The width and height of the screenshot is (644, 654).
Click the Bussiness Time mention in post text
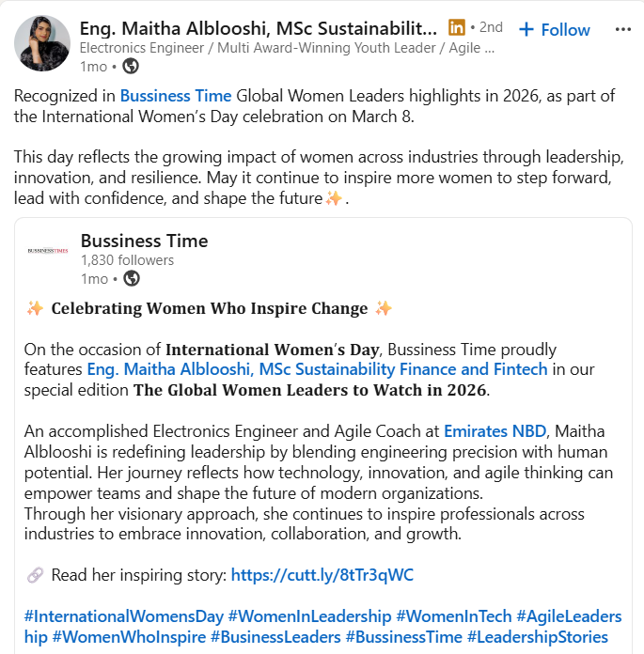point(175,95)
